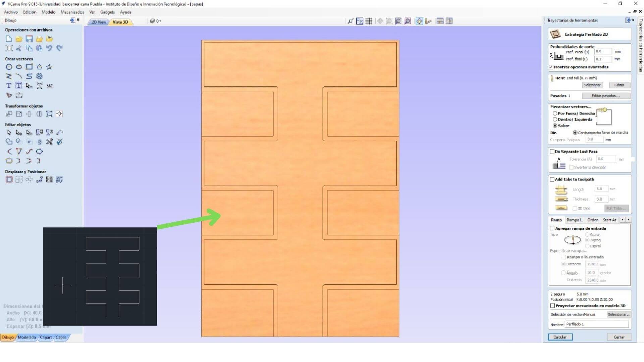
Task: Select the Selection arrow tool under Editar objetos
Action: 9,133
